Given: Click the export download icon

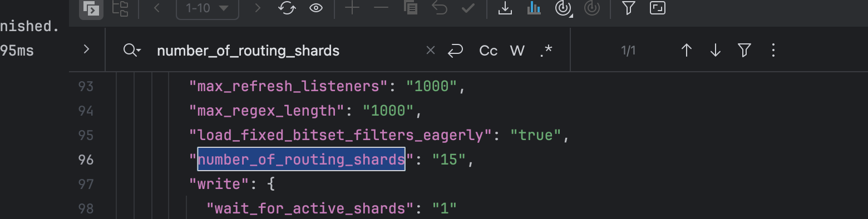Looking at the screenshot, I should [x=505, y=8].
